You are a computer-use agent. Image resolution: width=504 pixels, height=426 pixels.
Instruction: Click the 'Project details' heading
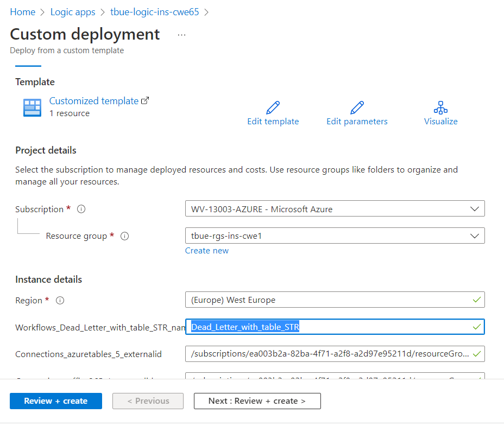click(46, 150)
